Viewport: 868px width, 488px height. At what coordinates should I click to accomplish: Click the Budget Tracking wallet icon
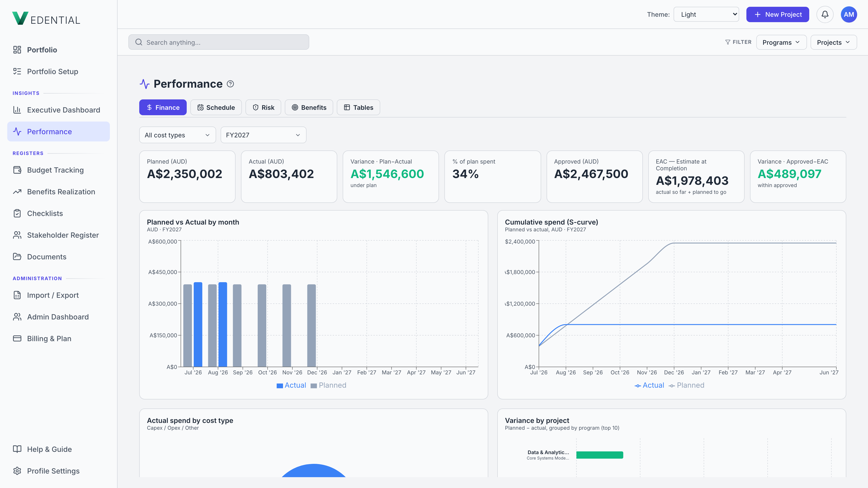(17, 170)
